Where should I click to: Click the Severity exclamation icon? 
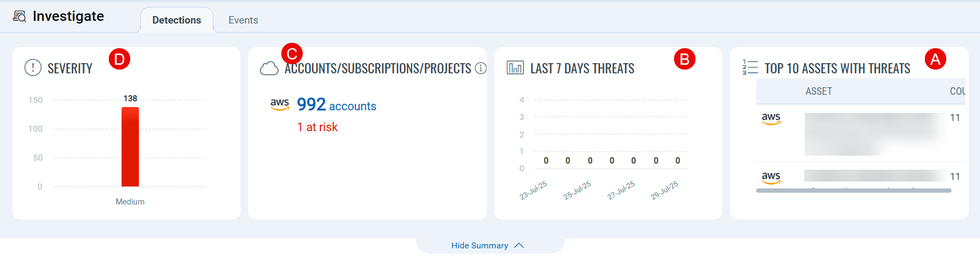[33, 67]
